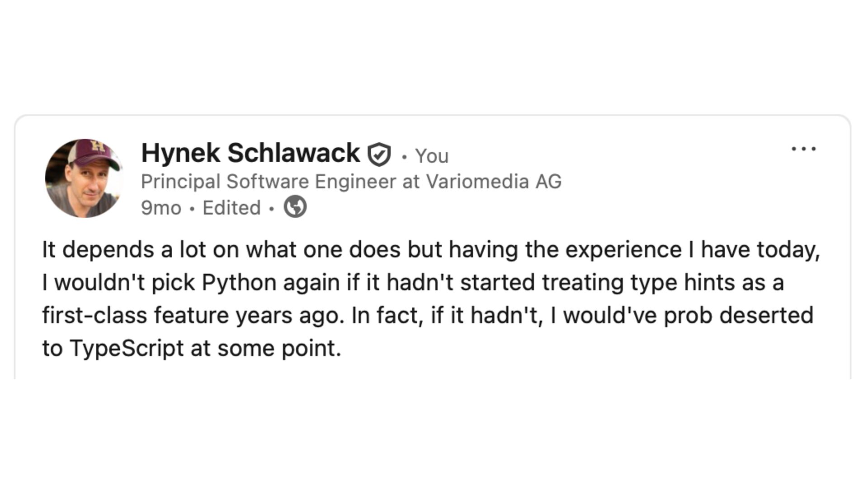This screenshot has height=488, width=868.
Task: Click the Hynek Schlawack name link
Action: click(250, 153)
